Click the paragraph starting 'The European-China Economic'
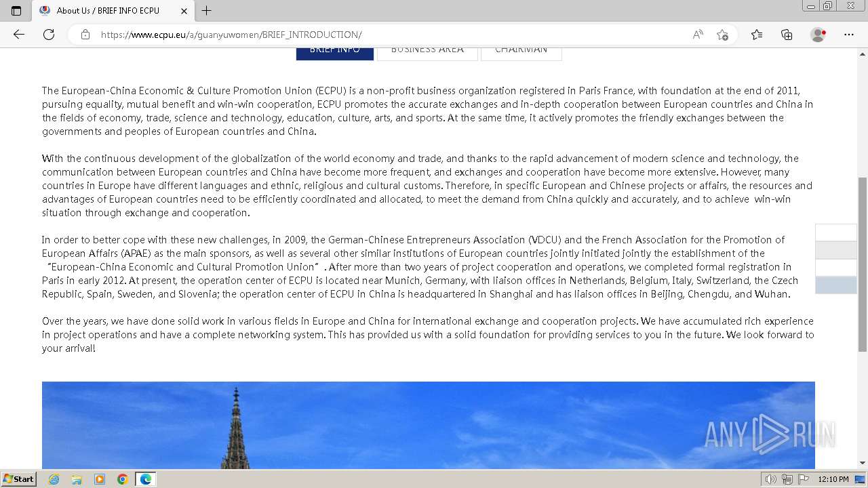Viewport: 868px width, 488px height. tap(427, 111)
